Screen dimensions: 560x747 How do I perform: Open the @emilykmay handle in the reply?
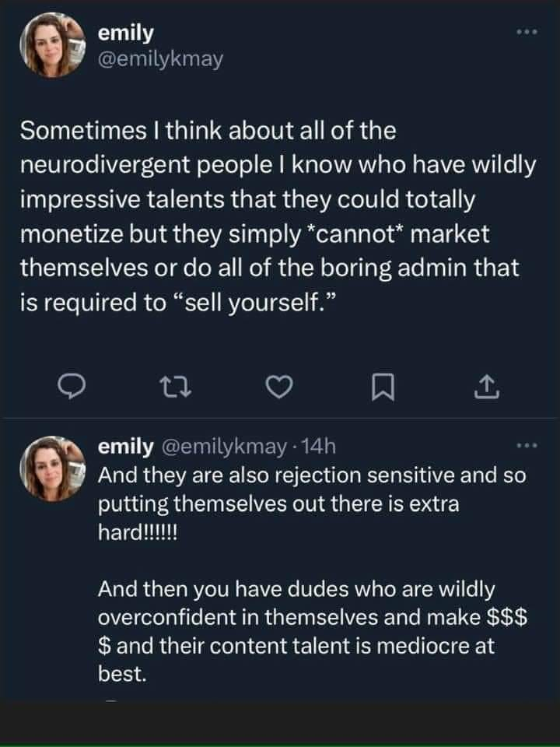tap(225, 447)
